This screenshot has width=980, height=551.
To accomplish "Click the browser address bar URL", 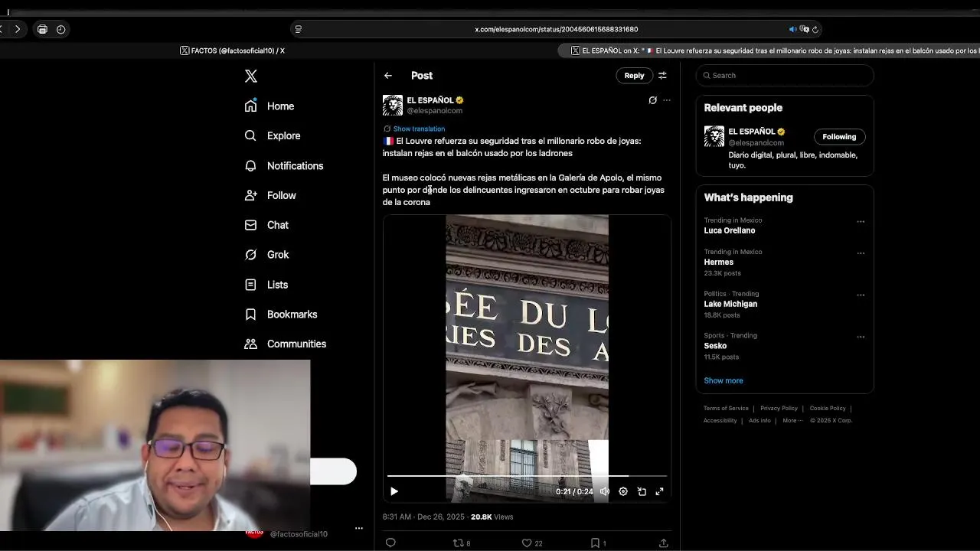I will pyautogui.click(x=556, y=29).
